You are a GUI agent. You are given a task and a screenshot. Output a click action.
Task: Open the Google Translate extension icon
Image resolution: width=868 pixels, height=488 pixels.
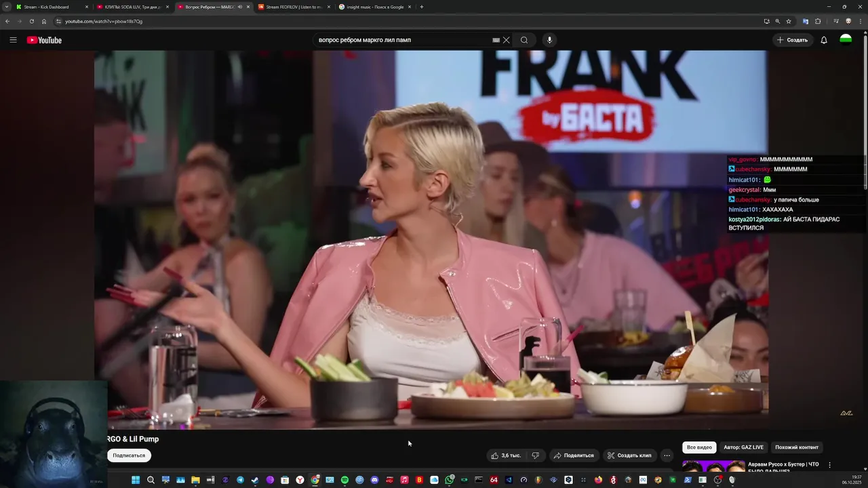pos(806,21)
